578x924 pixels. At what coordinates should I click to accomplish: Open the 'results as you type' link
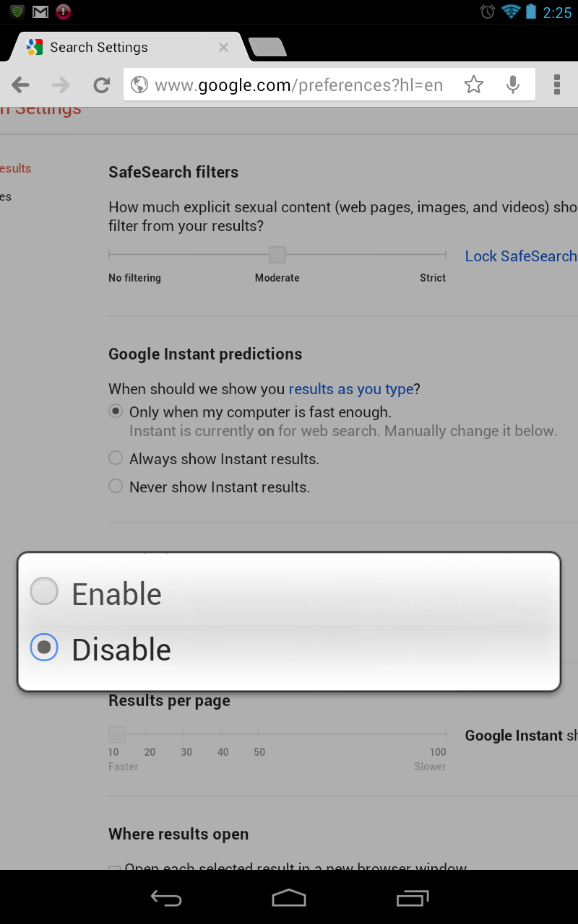351,389
